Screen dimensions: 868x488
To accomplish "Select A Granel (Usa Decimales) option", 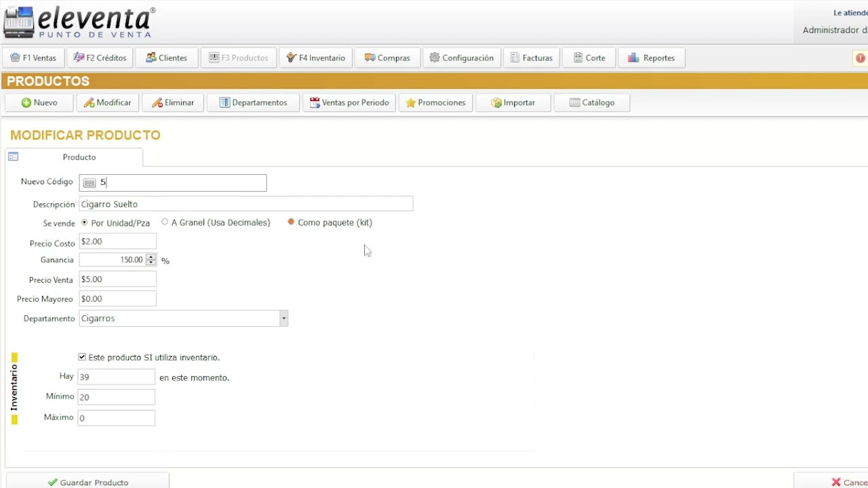I will [x=165, y=222].
